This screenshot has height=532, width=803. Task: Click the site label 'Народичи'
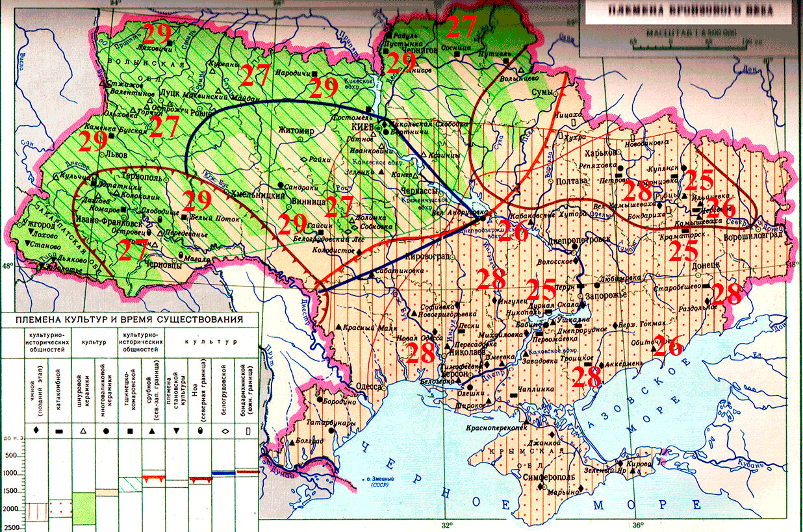tap(292, 73)
